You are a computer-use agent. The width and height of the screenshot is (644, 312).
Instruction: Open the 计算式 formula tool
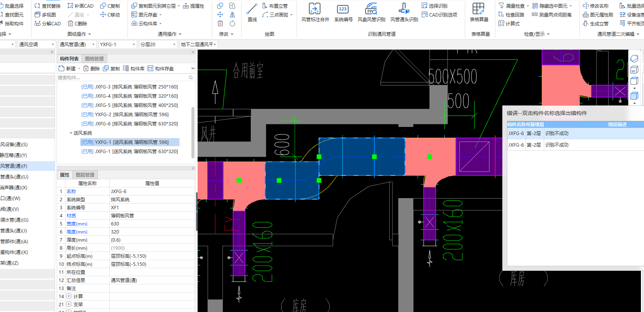(x=509, y=23)
